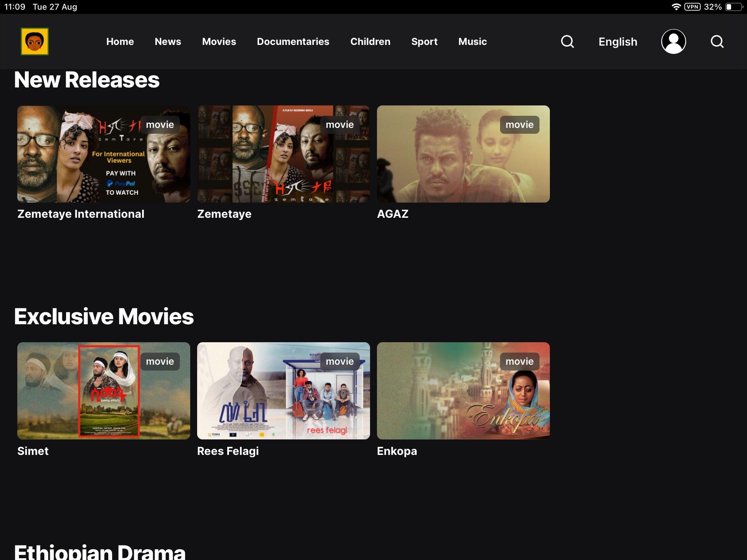This screenshot has width=747, height=560.
Task: Tap the 11:09 clock in status bar
Action: tap(15, 7)
